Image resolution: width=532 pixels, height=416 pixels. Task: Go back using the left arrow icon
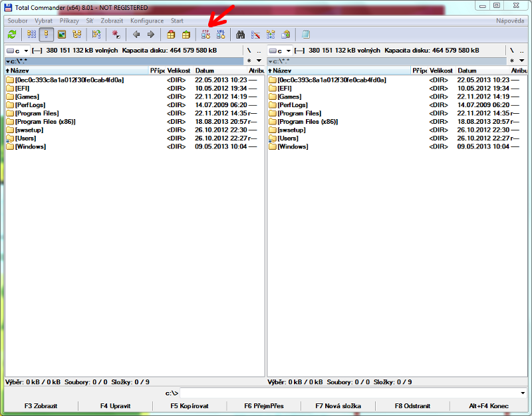136,35
